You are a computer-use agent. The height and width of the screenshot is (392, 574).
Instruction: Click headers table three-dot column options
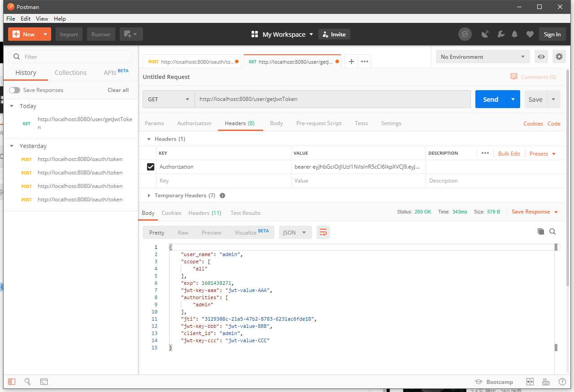click(x=485, y=153)
